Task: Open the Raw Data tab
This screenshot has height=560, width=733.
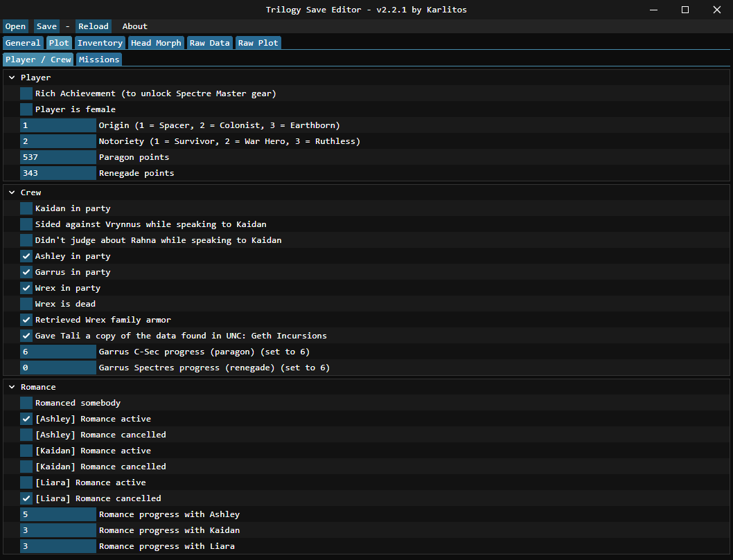Action: tap(209, 43)
